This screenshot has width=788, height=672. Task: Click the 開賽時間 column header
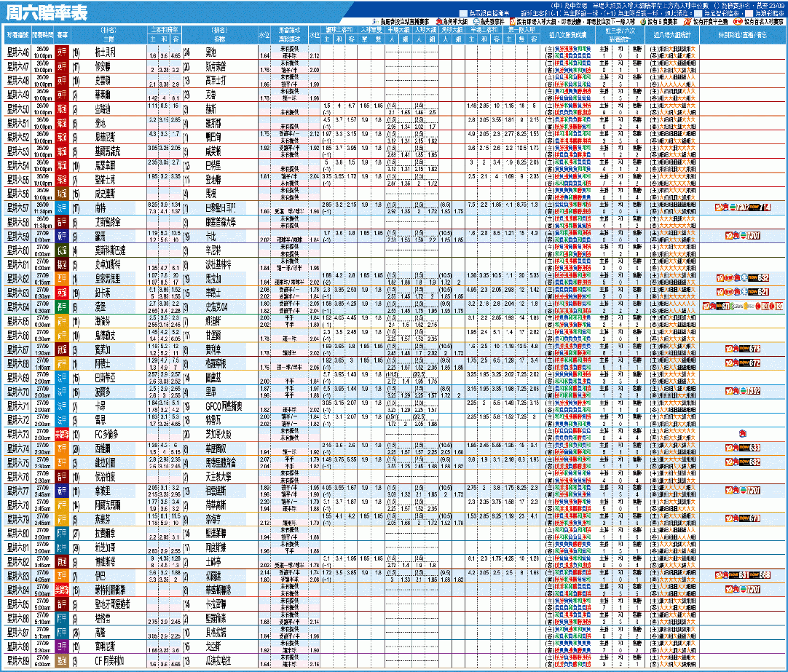click(x=43, y=35)
